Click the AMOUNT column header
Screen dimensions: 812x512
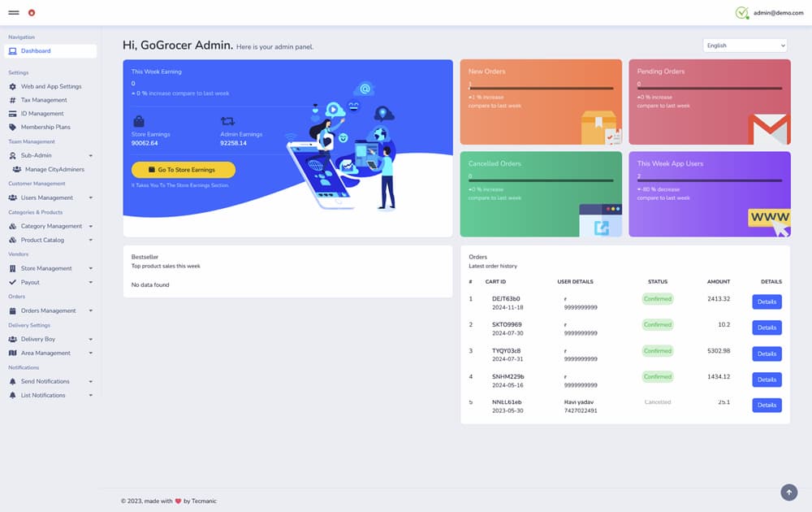click(x=719, y=282)
